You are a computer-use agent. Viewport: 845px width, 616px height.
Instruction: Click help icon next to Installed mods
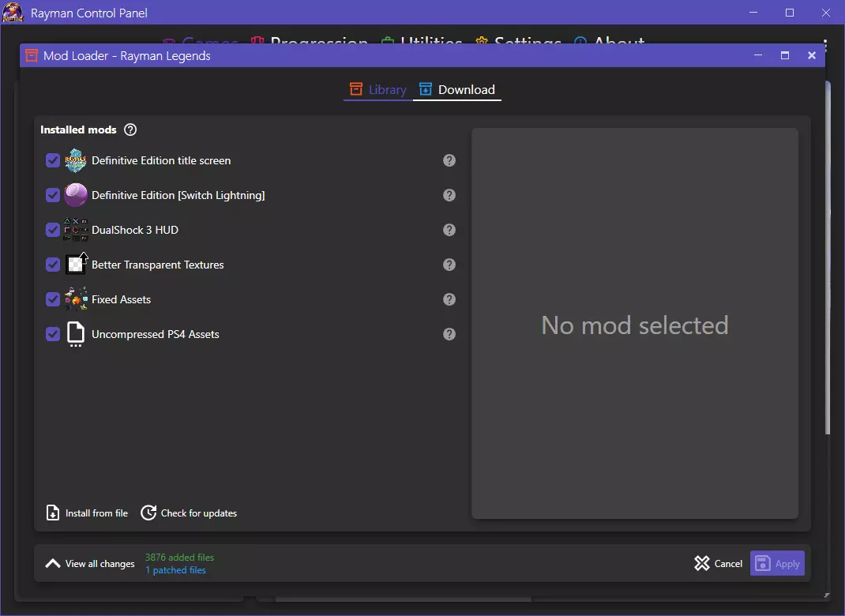coord(130,130)
